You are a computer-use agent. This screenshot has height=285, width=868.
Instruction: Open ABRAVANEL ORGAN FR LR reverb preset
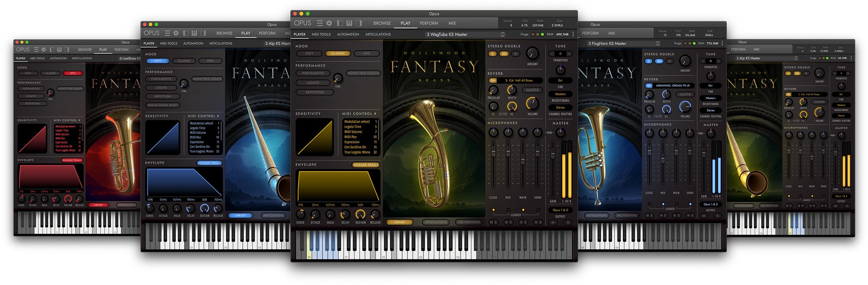[673, 85]
